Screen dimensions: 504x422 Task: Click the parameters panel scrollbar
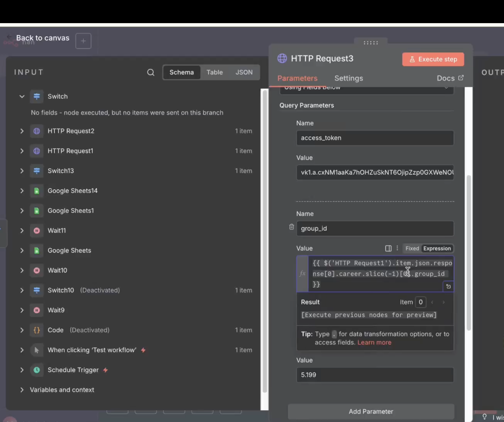point(469,253)
